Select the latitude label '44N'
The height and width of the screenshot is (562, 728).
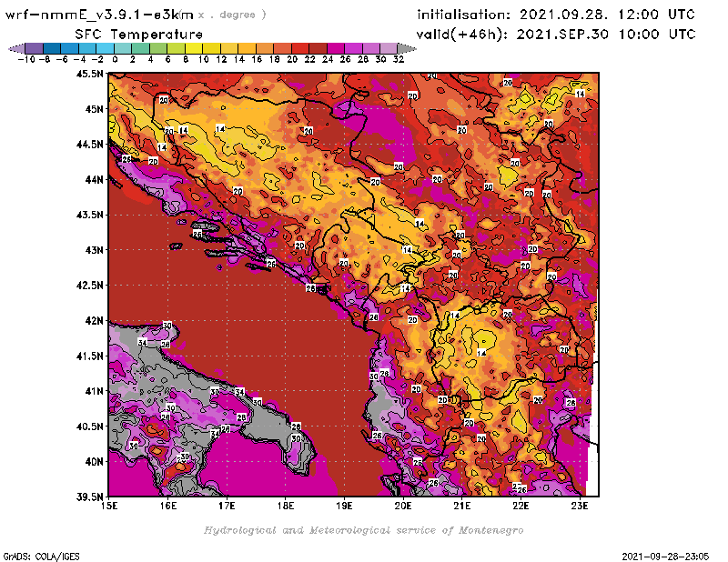(x=94, y=179)
